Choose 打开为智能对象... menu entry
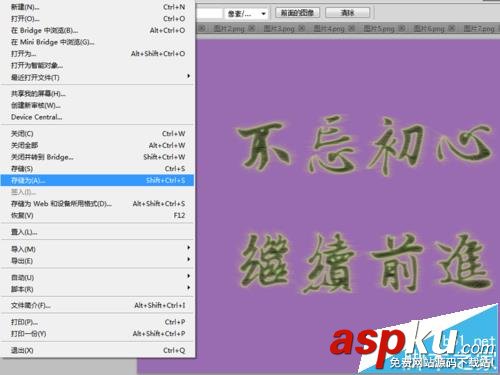The width and height of the screenshot is (500, 375). pyautogui.click(x=97, y=65)
